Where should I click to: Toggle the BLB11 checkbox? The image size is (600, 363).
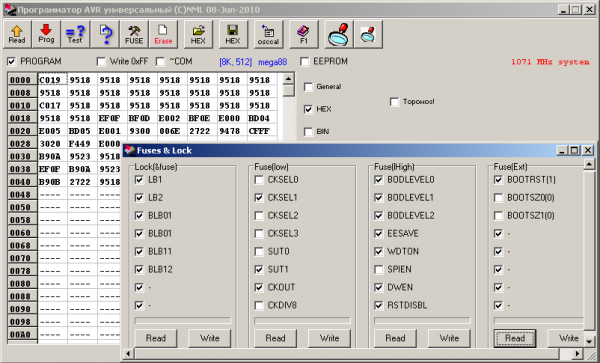click(x=139, y=252)
